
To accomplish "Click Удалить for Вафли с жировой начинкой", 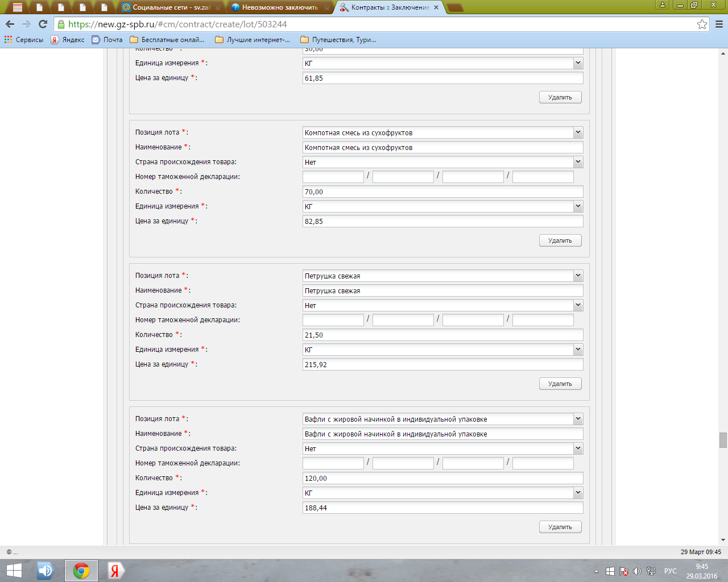I will 560,527.
